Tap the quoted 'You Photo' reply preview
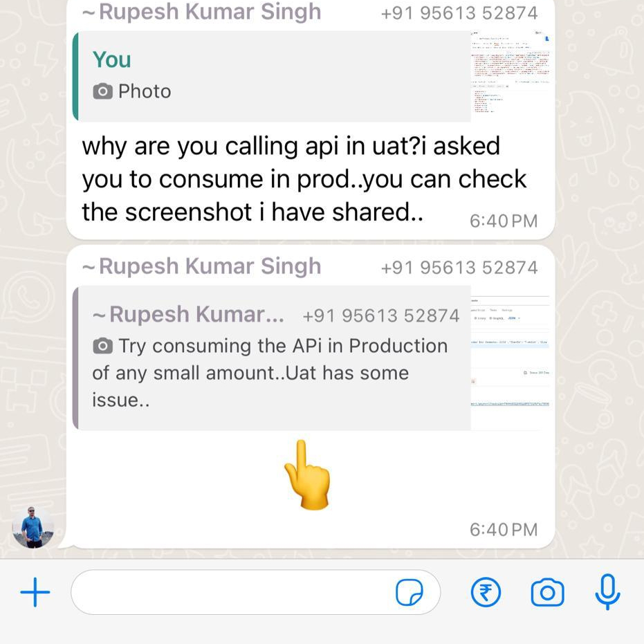 (271, 76)
